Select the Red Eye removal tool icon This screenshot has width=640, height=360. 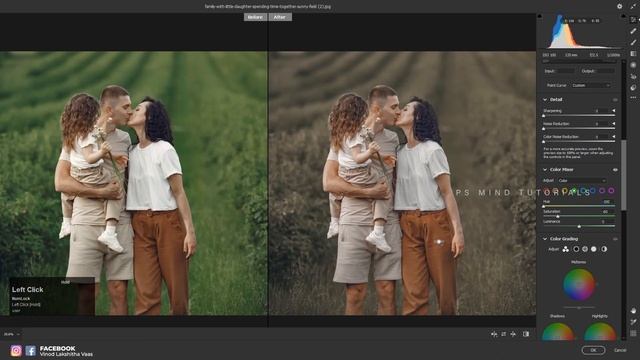(x=633, y=76)
